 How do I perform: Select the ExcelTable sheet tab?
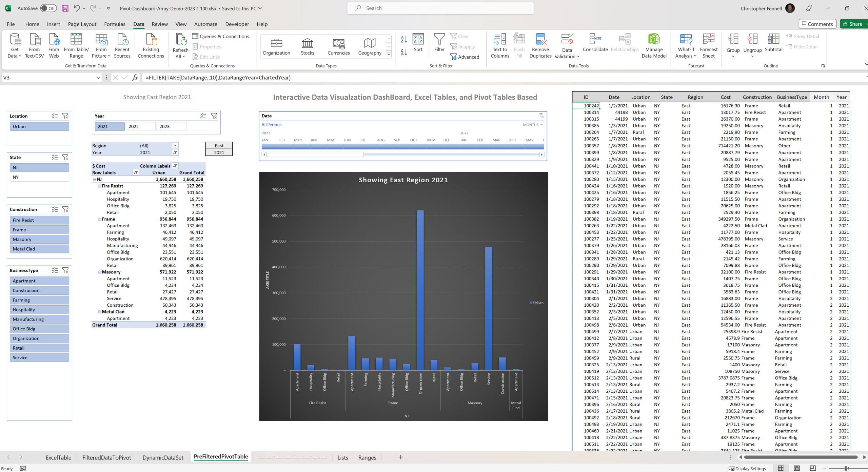(x=58, y=457)
